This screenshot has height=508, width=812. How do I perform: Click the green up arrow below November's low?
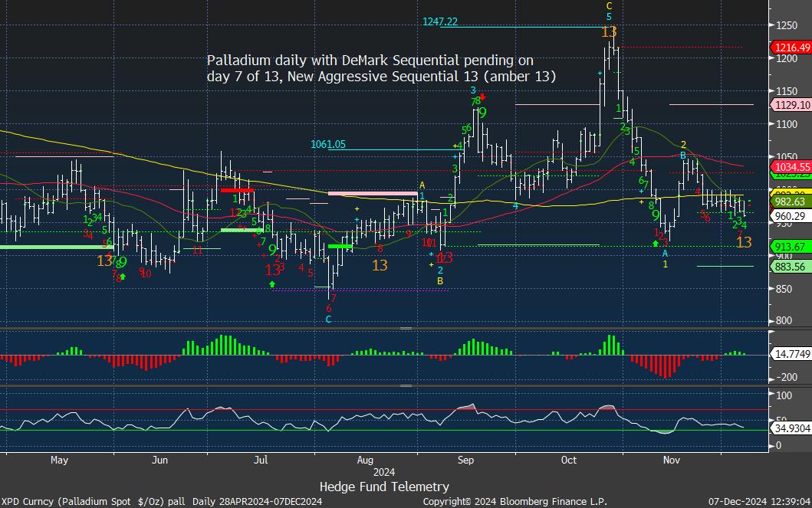(x=655, y=242)
